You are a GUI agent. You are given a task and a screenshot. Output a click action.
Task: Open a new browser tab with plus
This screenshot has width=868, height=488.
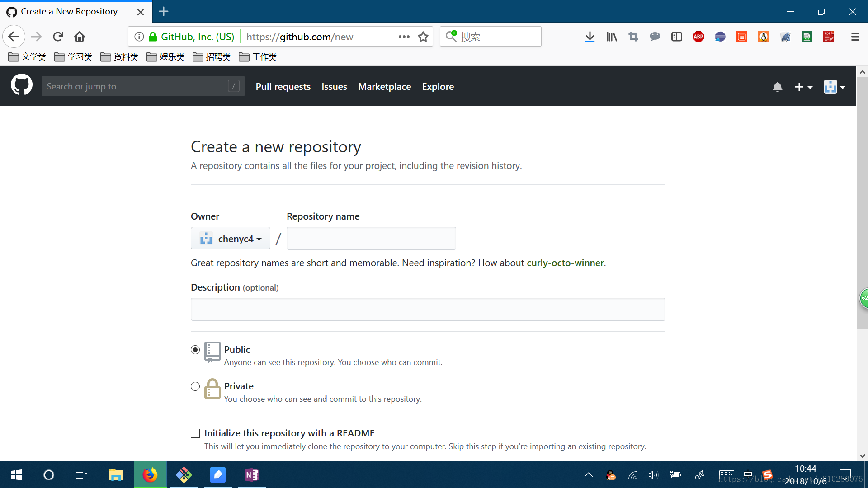164,11
